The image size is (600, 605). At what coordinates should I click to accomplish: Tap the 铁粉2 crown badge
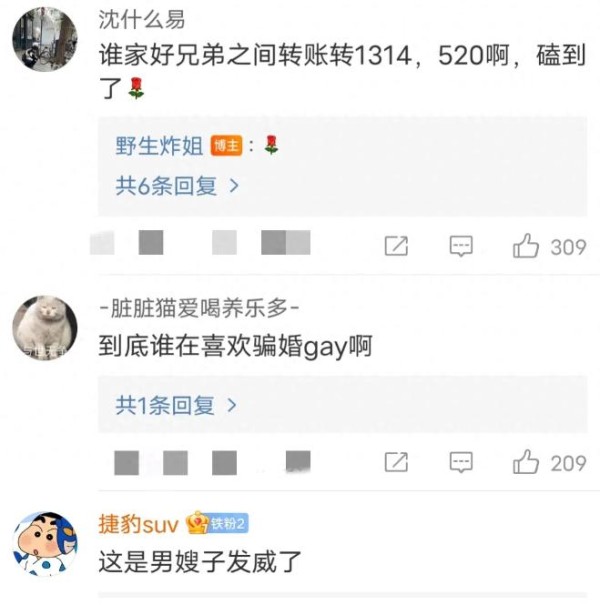tap(217, 523)
